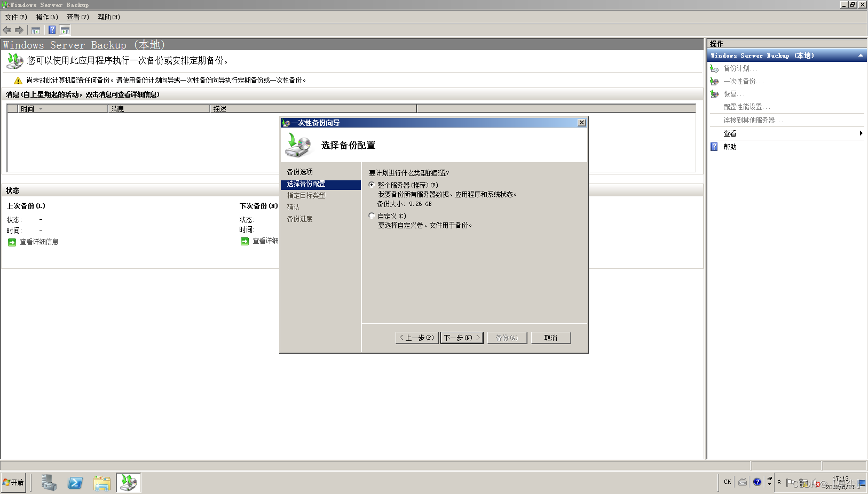Select 自定义 radio option

click(x=372, y=216)
